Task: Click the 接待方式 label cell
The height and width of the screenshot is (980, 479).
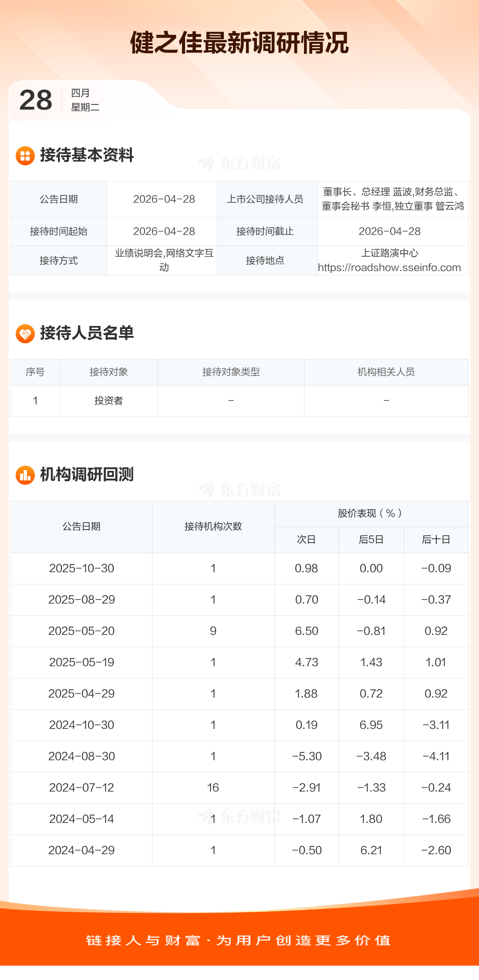Action: click(x=59, y=261)
